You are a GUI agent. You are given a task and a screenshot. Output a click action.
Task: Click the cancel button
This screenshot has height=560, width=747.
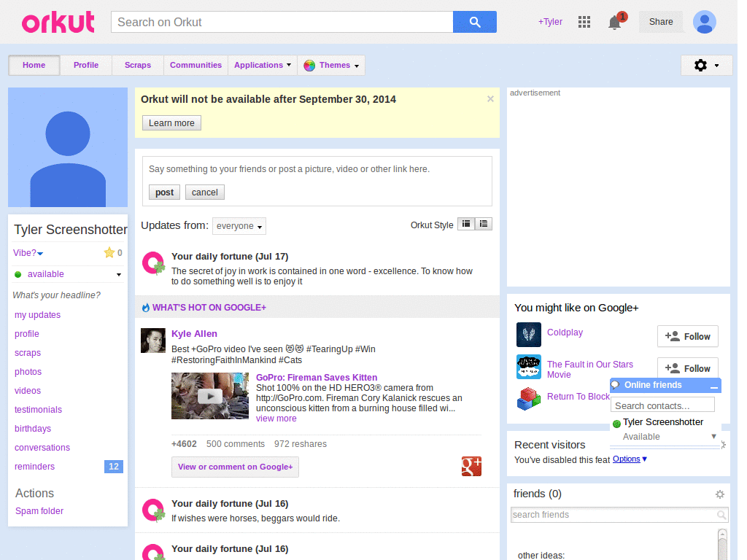coord(205,192)
